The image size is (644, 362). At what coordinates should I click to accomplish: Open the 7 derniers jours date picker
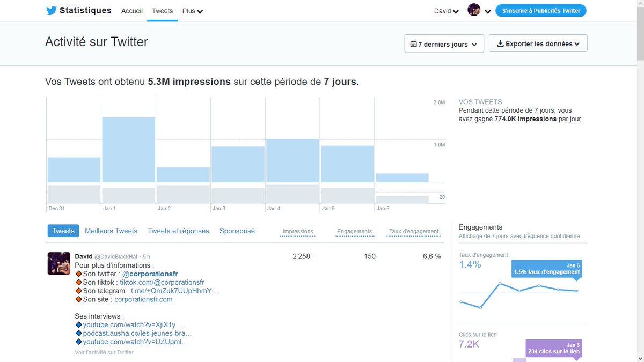click(444, 44)
